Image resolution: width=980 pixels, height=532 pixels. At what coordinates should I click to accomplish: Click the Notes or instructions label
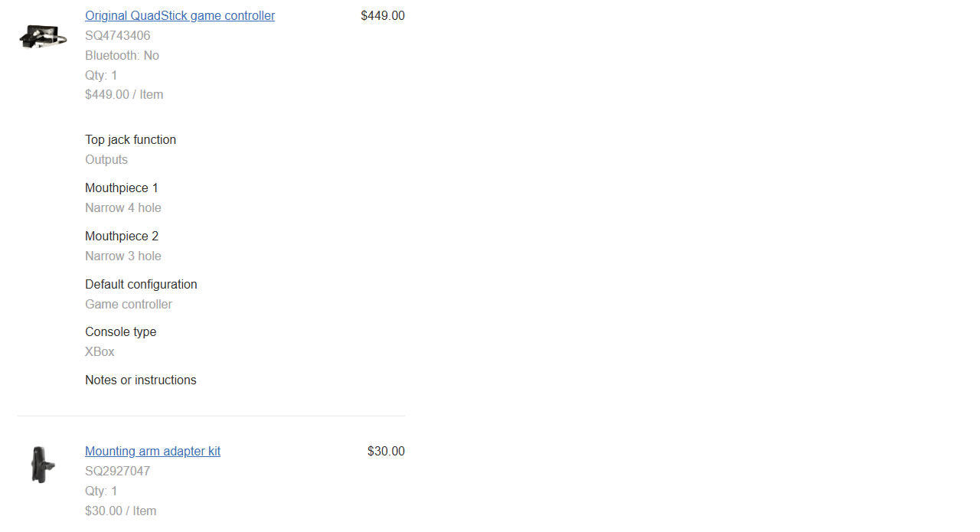(x=141, y=380)
